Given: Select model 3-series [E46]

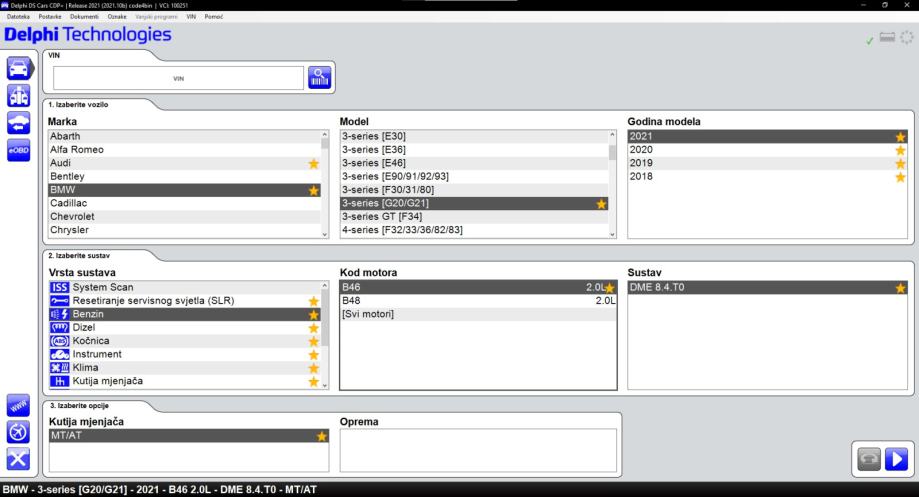Looking at the screenshot, I should (474, 163).
